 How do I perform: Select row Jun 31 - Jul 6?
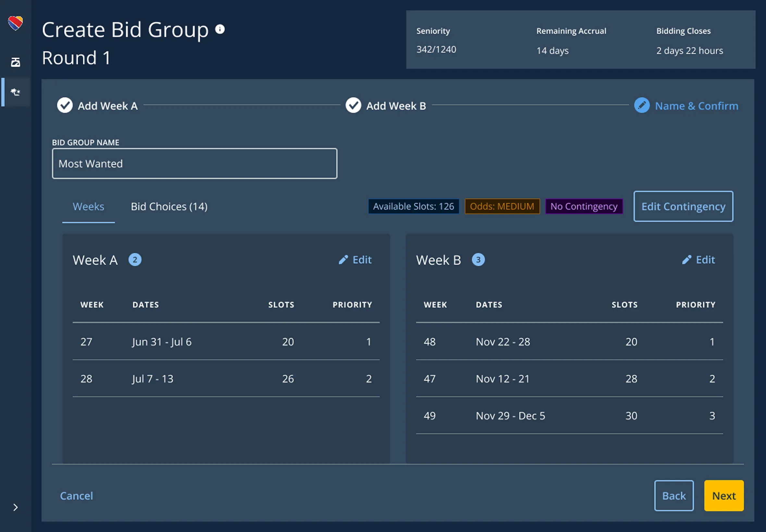tap(226, 342)
